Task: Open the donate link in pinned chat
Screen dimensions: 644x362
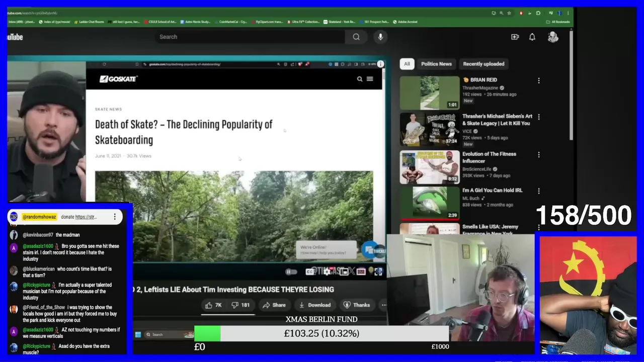Action: pos(86,217)
